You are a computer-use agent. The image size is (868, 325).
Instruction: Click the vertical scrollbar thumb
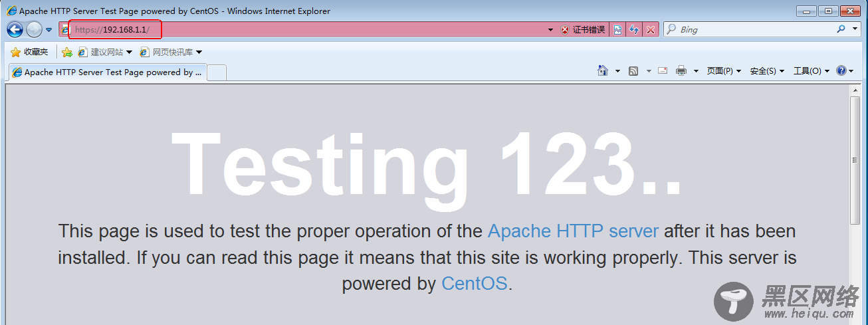[855, 160]
